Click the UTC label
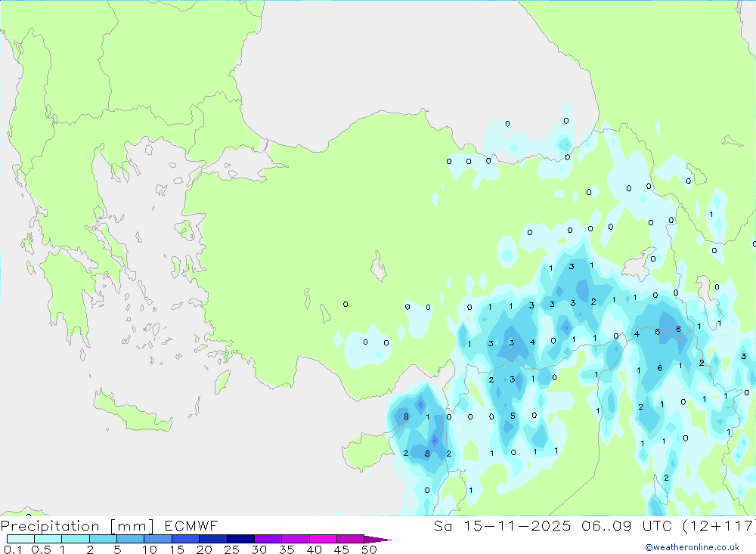The width and height of the screenshot is (756, 554). [657, 525]
